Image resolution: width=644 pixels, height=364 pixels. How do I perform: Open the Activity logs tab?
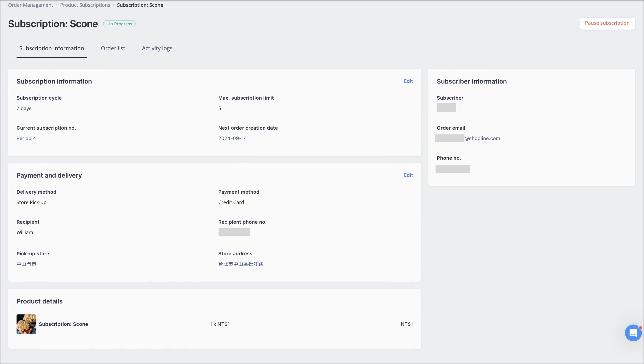(157, 48)
